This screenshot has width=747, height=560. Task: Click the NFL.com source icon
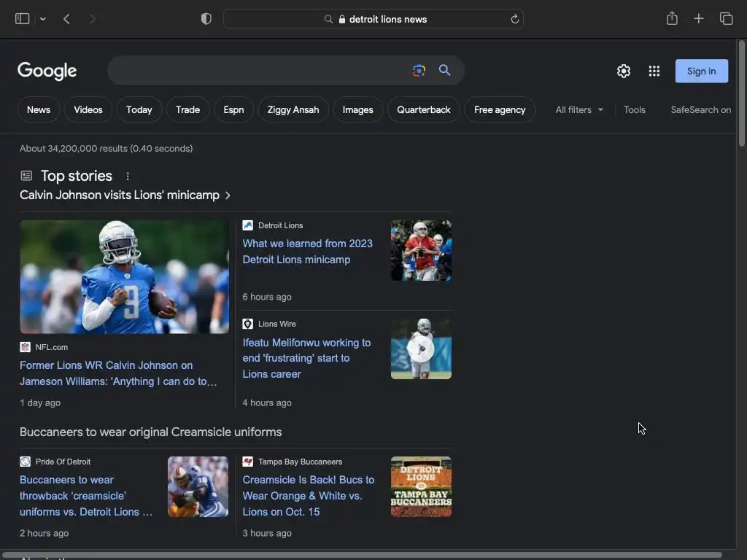click(x=26, y=347)
